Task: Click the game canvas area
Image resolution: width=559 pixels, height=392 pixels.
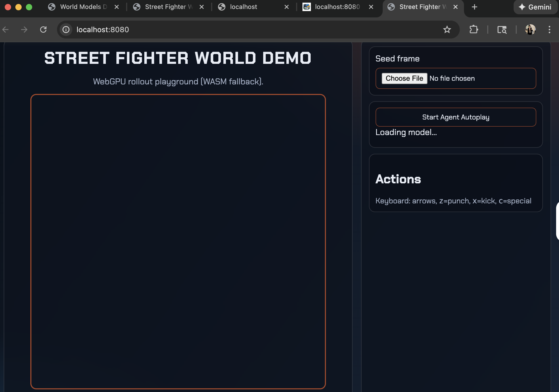Action: [178, 241]
